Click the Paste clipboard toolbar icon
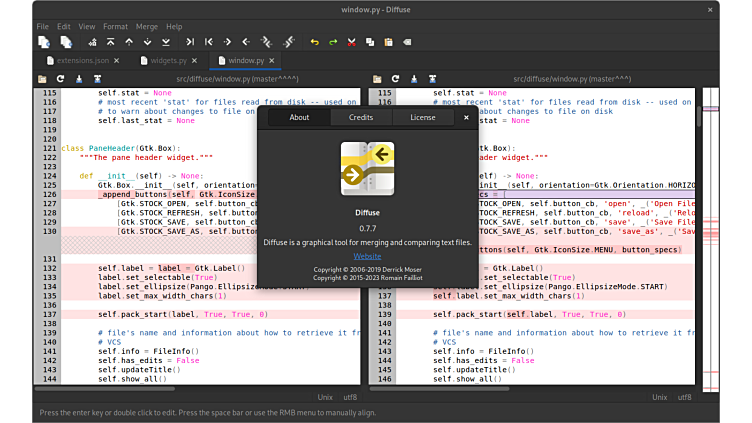 [x=388, y=42]
